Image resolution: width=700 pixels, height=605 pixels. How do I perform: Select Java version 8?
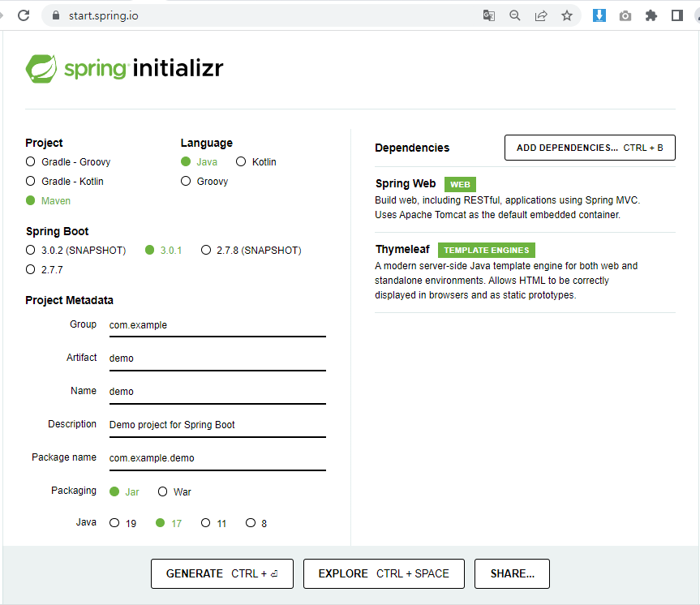click(x=256, y=523)
